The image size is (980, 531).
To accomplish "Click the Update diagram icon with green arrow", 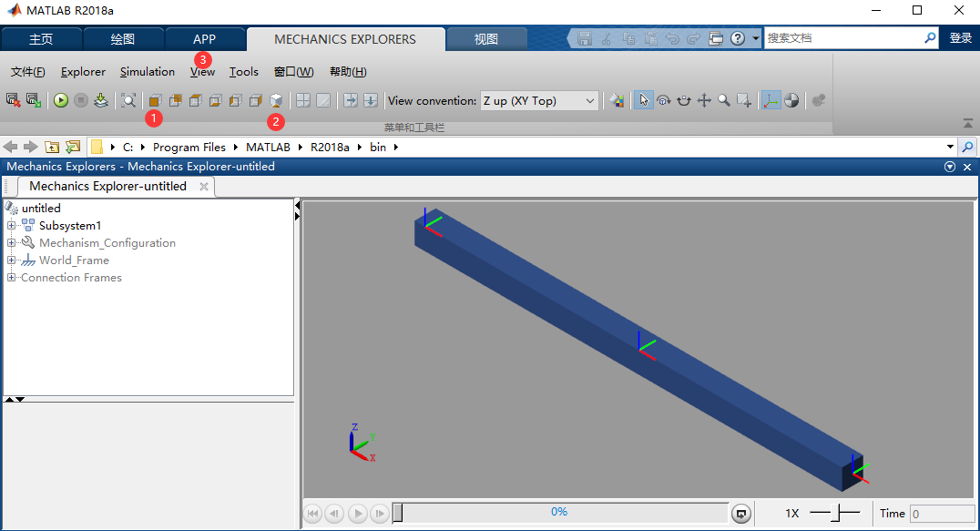I will (100, 100).
